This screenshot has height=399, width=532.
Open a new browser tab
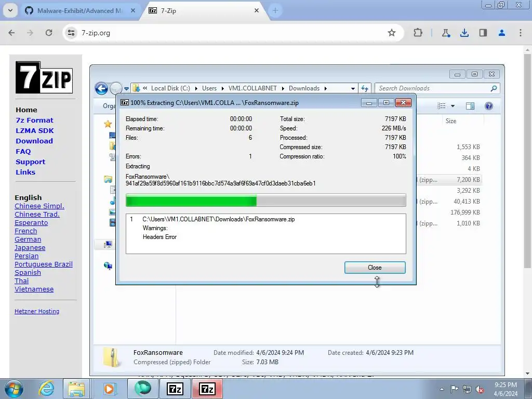[275, 10]
